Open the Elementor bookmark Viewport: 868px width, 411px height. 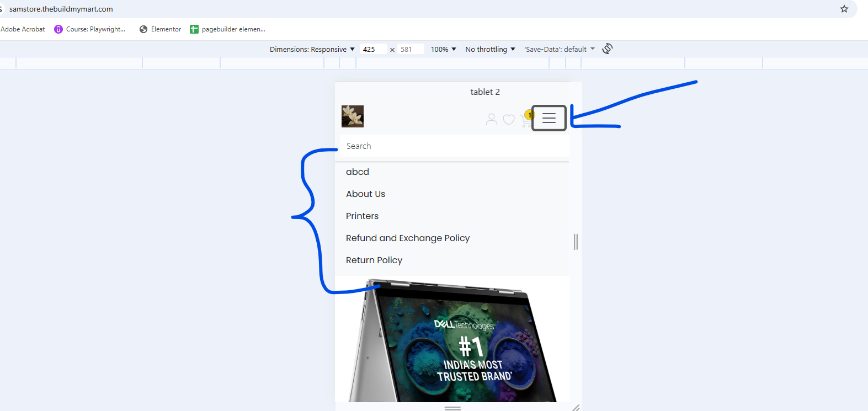160,29
